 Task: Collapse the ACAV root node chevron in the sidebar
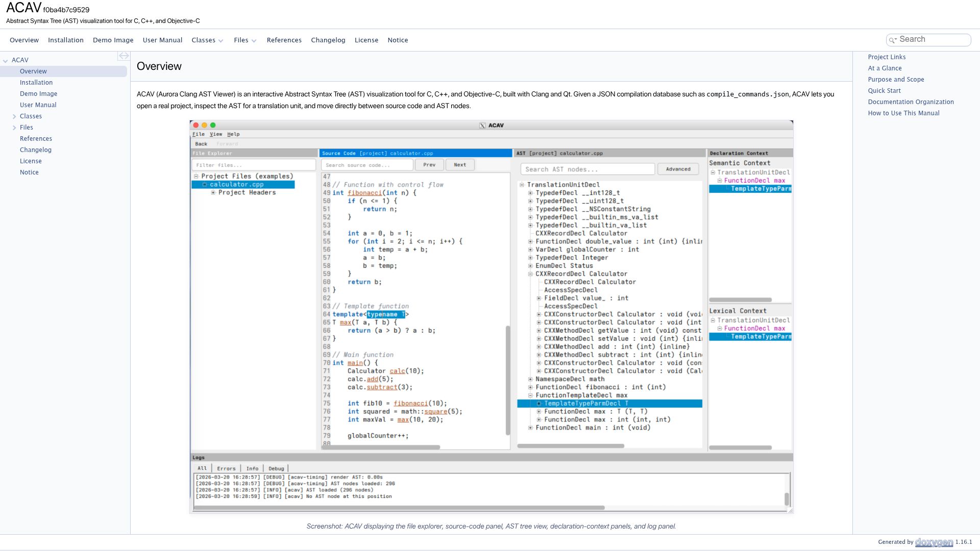coord(5,61)
